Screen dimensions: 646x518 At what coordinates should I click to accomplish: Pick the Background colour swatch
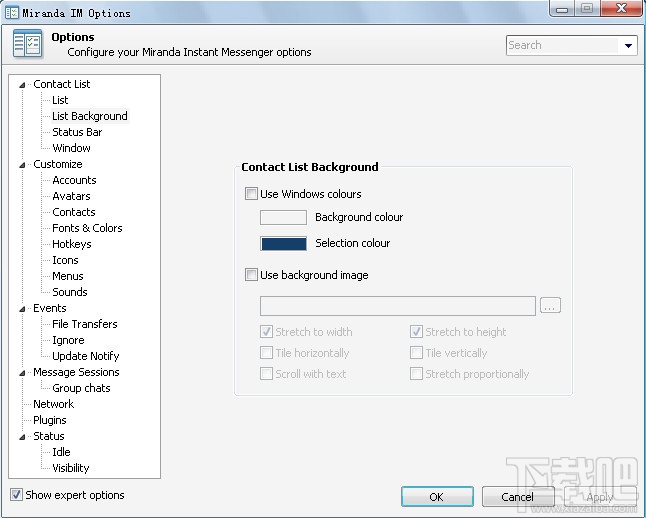click(x=283, y=217)
